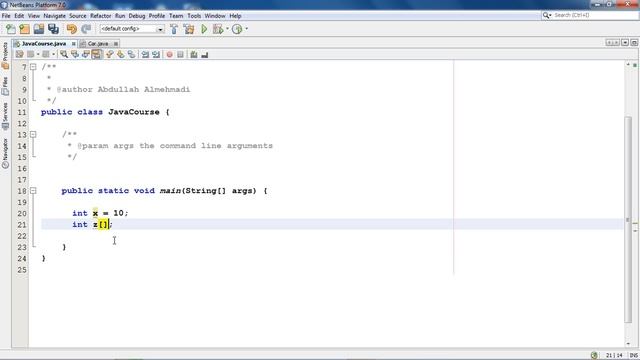Screen dimensions: 640x360
Task: Click the Comment editor toolbar icon
Action: 193,54
